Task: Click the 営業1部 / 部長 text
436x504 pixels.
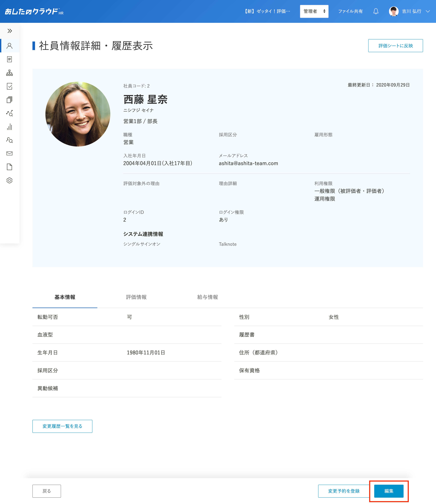Action: pyautogui.click(x=140, y=121)
